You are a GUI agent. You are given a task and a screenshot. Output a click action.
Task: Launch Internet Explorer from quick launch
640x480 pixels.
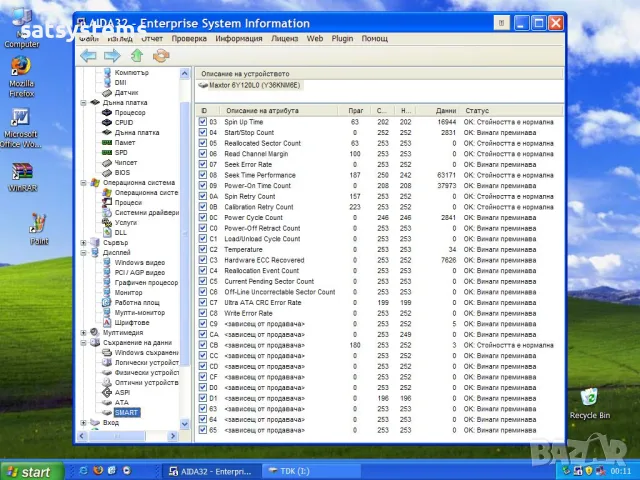tap(83, 471)
